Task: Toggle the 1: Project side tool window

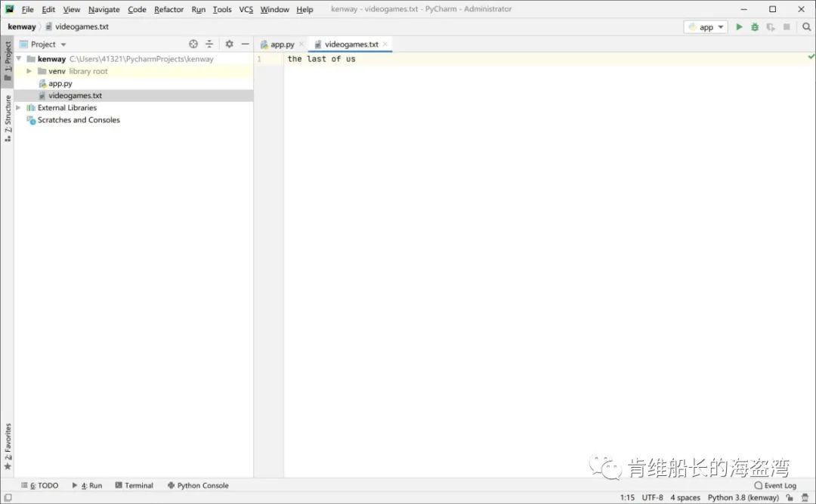Action: point(8,61)
